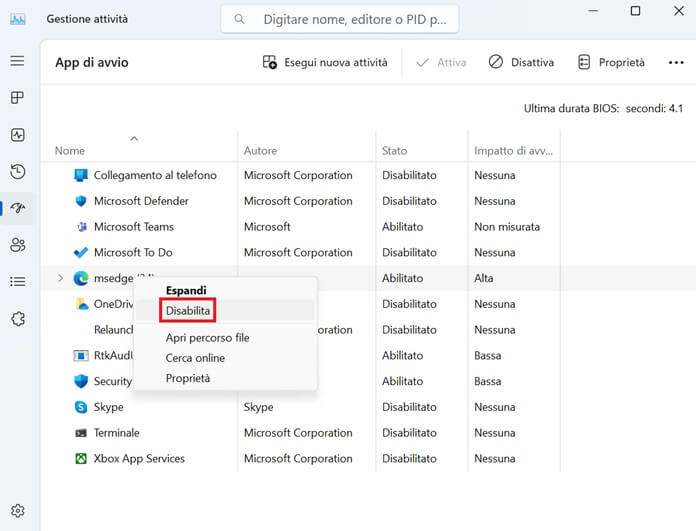Open the Details list icon in sidebar

[x=18, y=281]
